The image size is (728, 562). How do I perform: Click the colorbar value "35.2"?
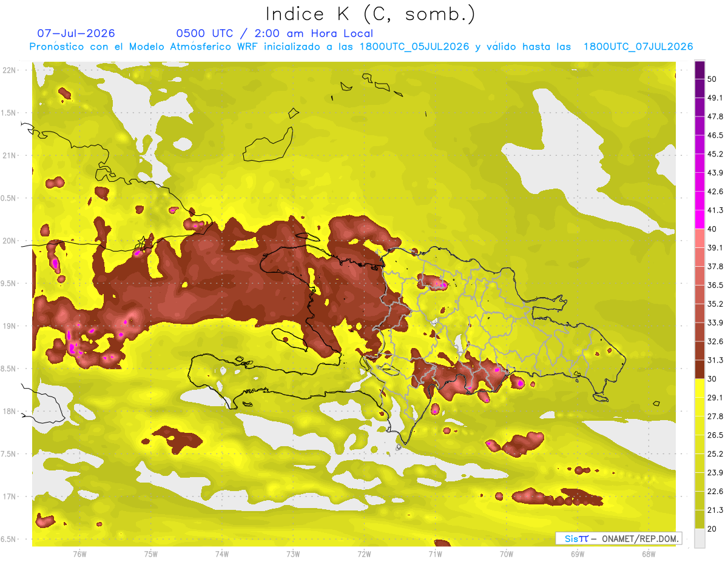(715, 304)
